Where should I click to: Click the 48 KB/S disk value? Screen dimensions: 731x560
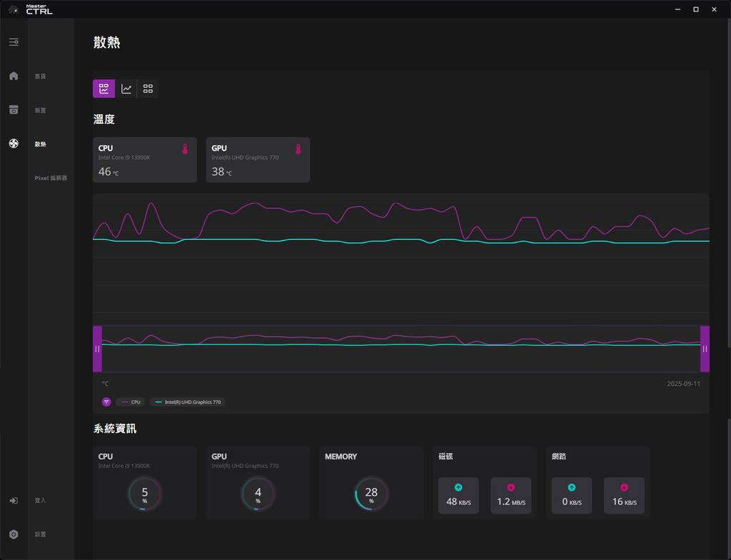tap(458, 502)
